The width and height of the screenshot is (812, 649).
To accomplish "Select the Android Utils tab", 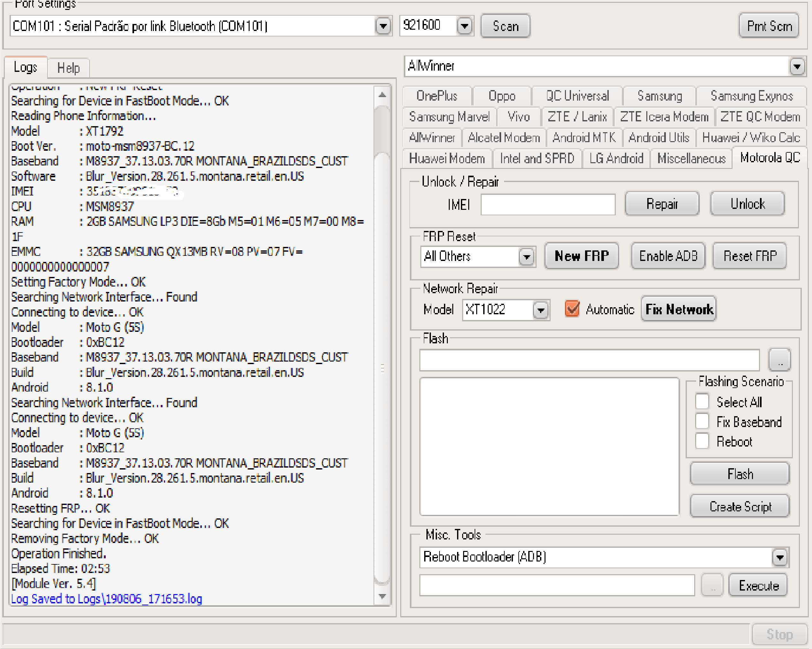I will tap(659, 138).
